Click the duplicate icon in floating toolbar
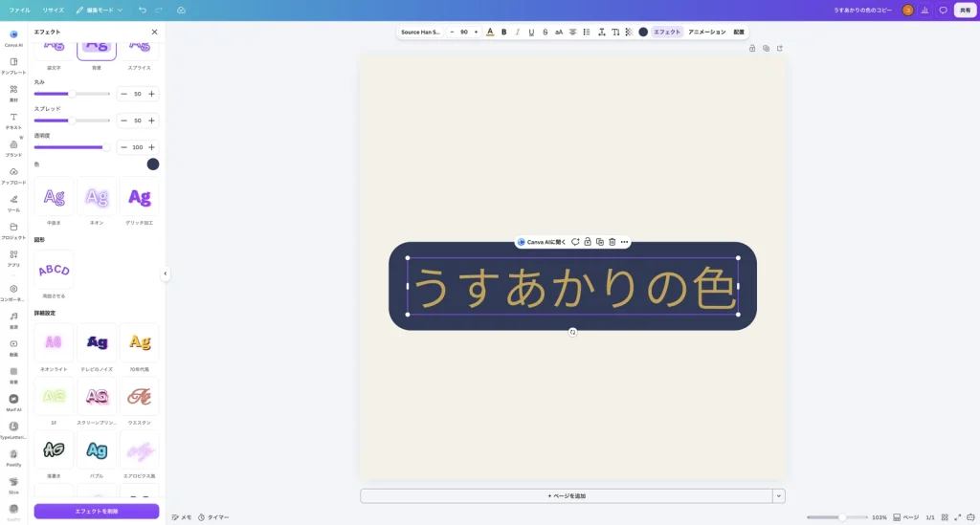The width and height of the screenshot is (980, 525). pos(599,242)
